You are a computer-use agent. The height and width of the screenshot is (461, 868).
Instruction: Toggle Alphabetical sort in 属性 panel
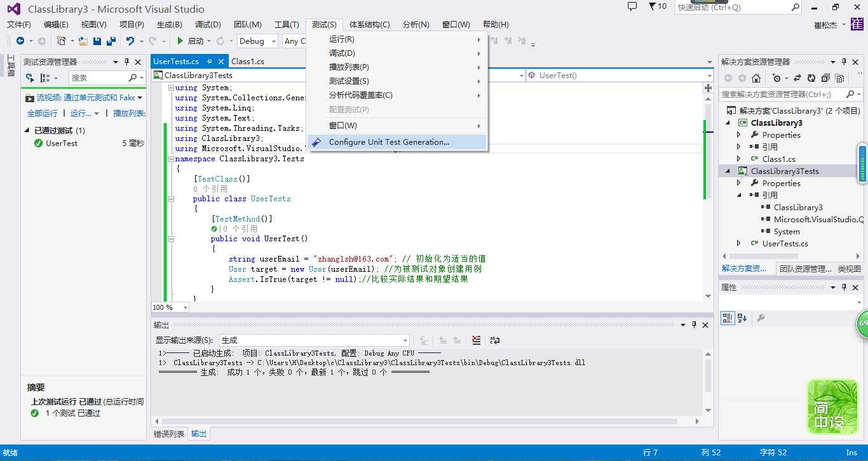tap(742, 318)
